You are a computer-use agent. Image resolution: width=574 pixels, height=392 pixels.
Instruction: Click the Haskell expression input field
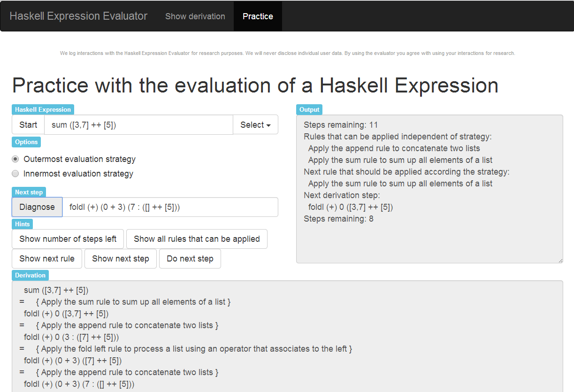pos(138,125)
